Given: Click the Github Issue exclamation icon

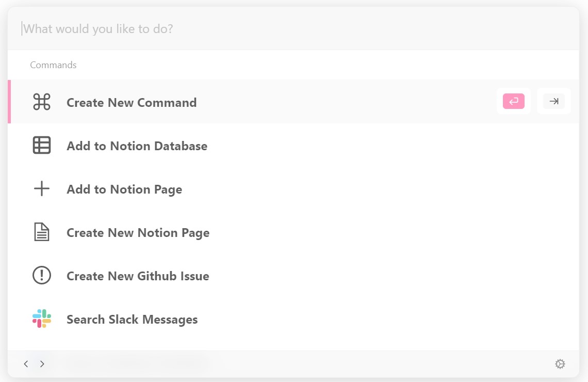Looking at the screenshot, I should click(x=42, y=276).
